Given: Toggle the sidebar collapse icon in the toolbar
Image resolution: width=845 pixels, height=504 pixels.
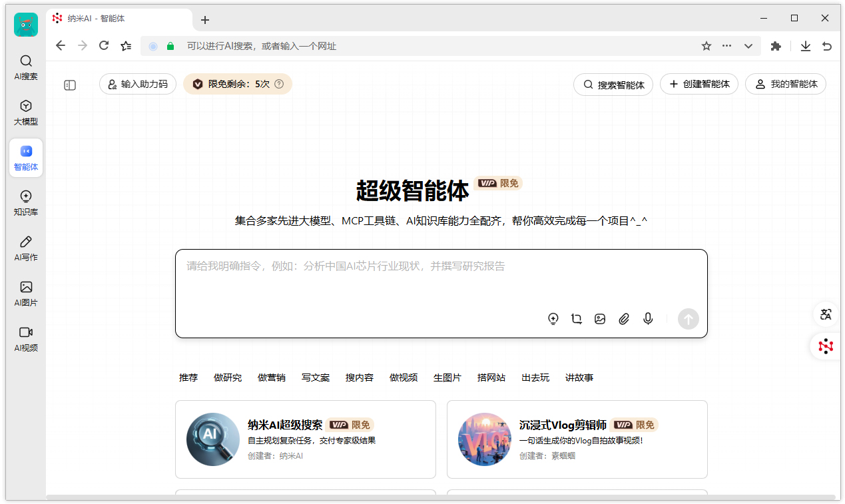Looking at the screenshot, I should (70, 85).
